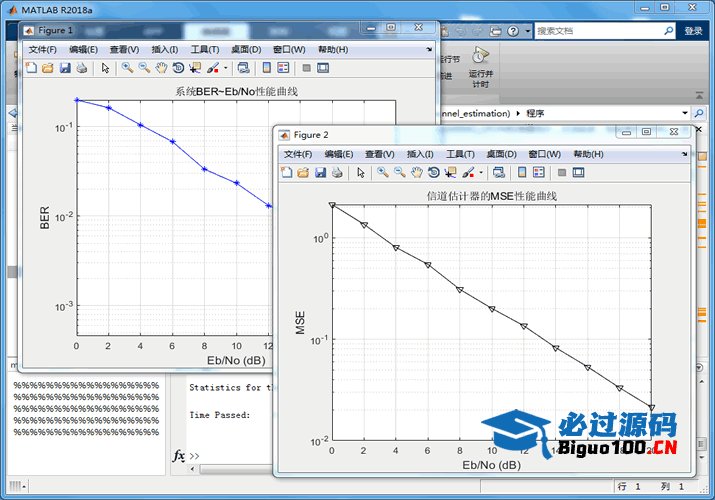715x500 pixels.
Task: Select Rotate 3D tool in Figure 1
Action: point(178,68)
